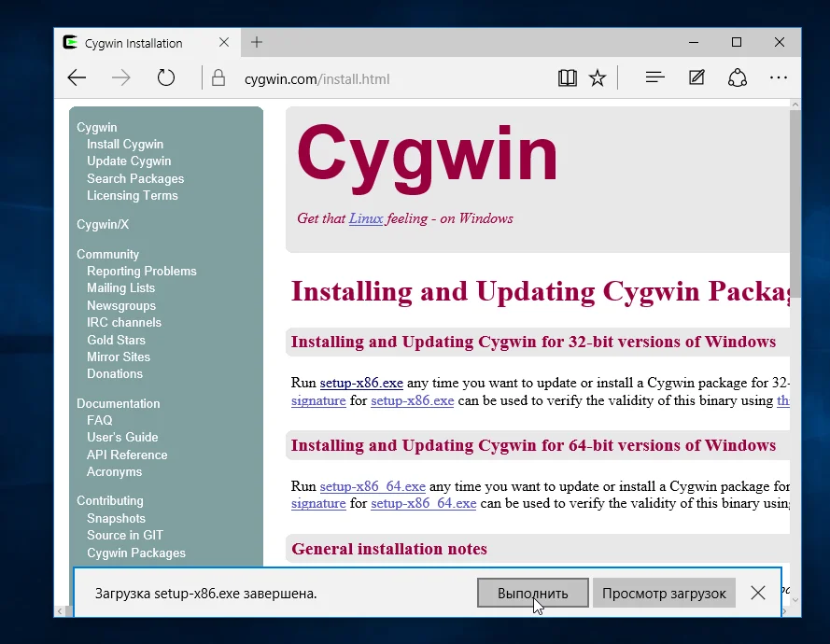Click setup-x86.exe link after 'signature for'

coord(413,400)
